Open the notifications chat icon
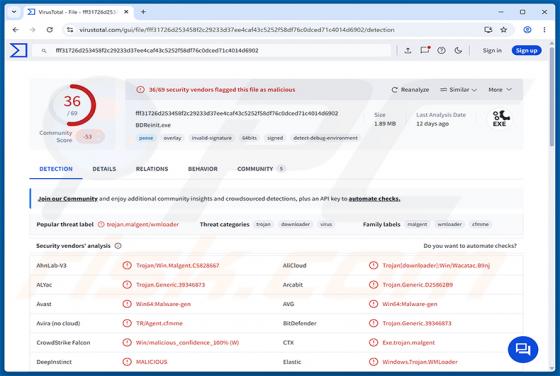 coord(425,50)
